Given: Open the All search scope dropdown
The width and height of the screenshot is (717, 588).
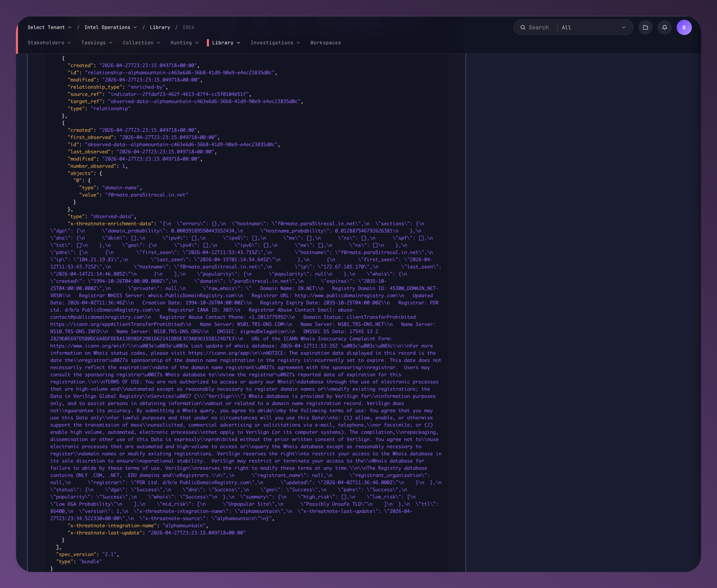Looking at the screenshot, I should tap(593, 27).
